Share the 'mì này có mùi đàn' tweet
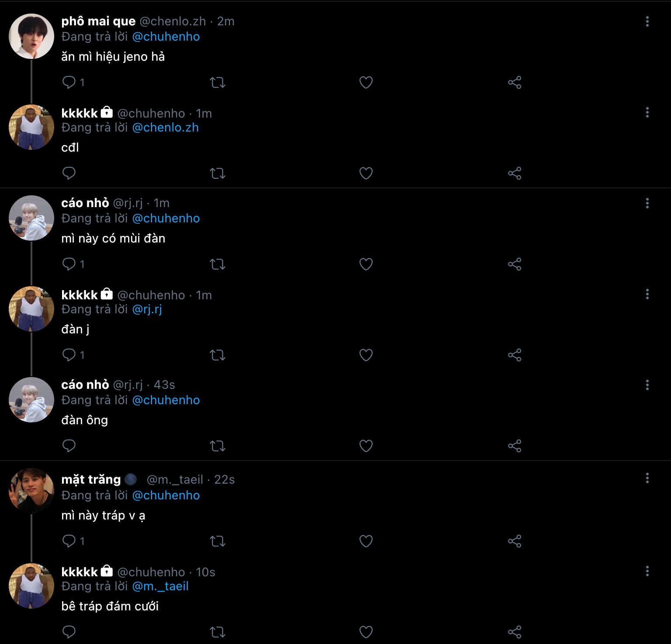The width and height of the screenshot is (671, 644). point(515,264)
